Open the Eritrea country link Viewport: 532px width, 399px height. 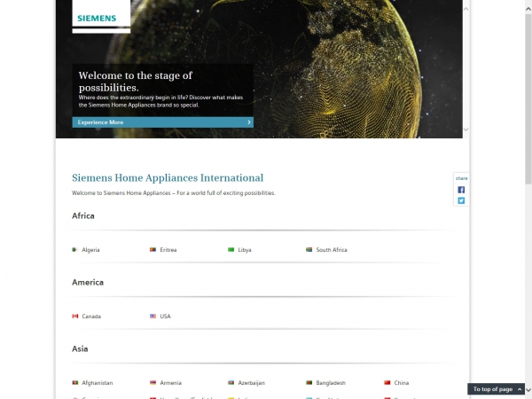pyautogui.click(x=168, y=250)
